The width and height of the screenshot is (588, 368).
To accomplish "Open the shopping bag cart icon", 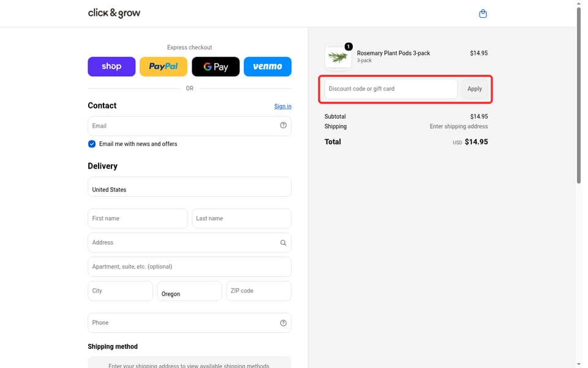I will pos(483,13).
